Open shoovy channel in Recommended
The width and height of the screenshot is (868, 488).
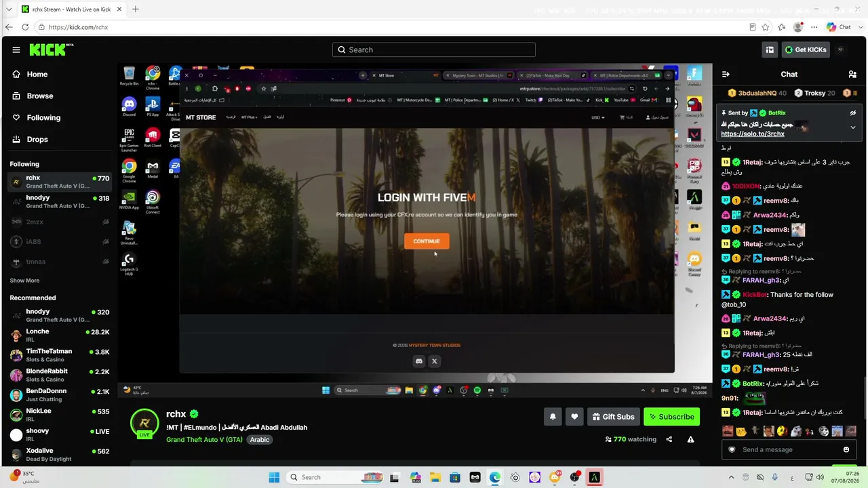[60, 434]
